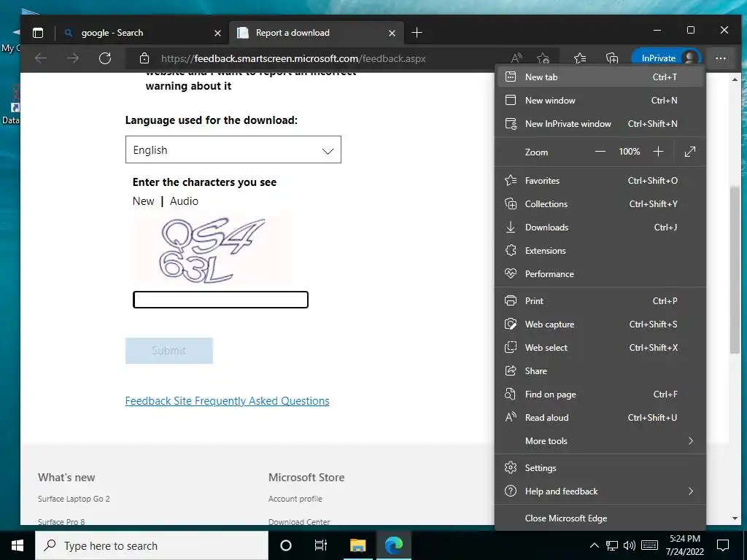Start Read aloud from the menu
Screen dimensions: 747x560
pyautogui.click(x=600, y=418)
